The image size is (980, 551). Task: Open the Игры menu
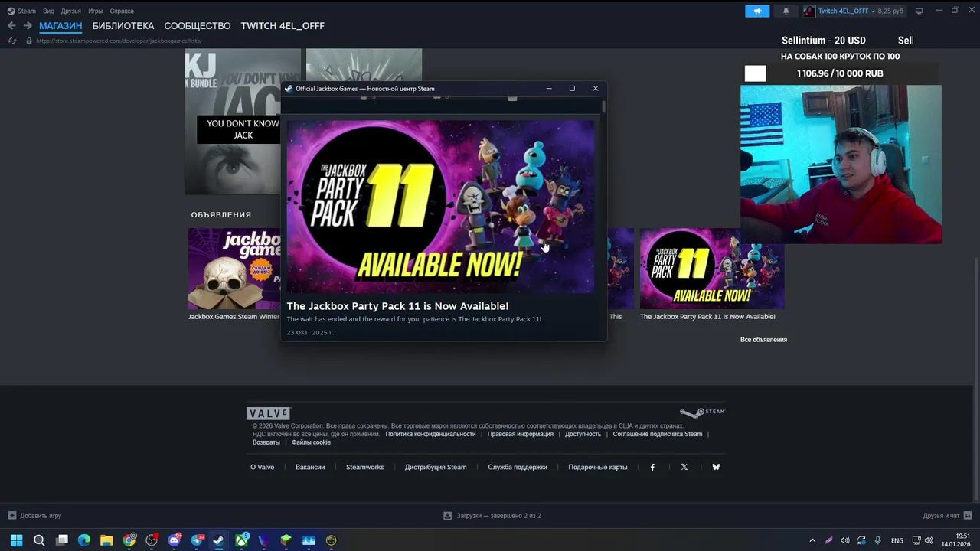point(96,11)
